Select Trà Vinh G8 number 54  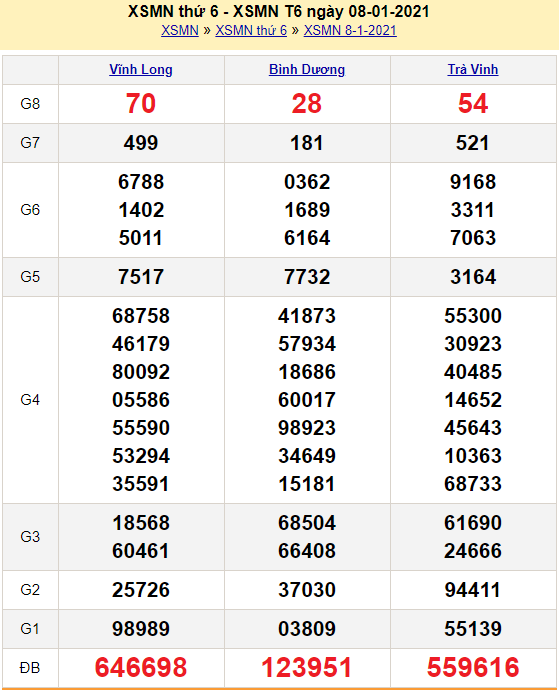[x=473, y=104]
